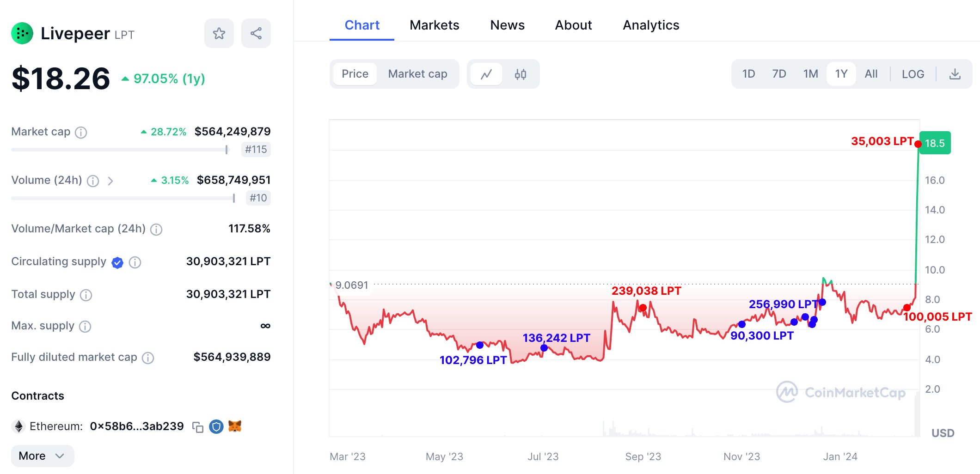Viewport: 980px width, 474px height.
Task: Click the $564,249,879 market cap value
Action: (233, 132)
